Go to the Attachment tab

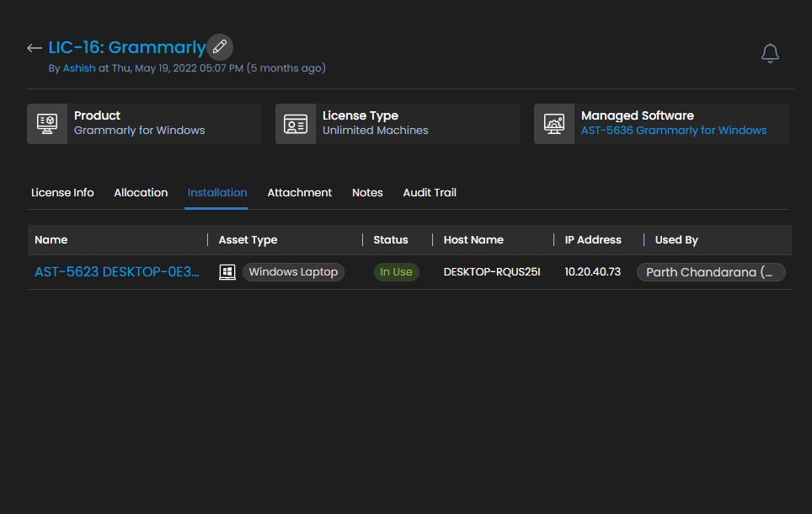point(299,193)
